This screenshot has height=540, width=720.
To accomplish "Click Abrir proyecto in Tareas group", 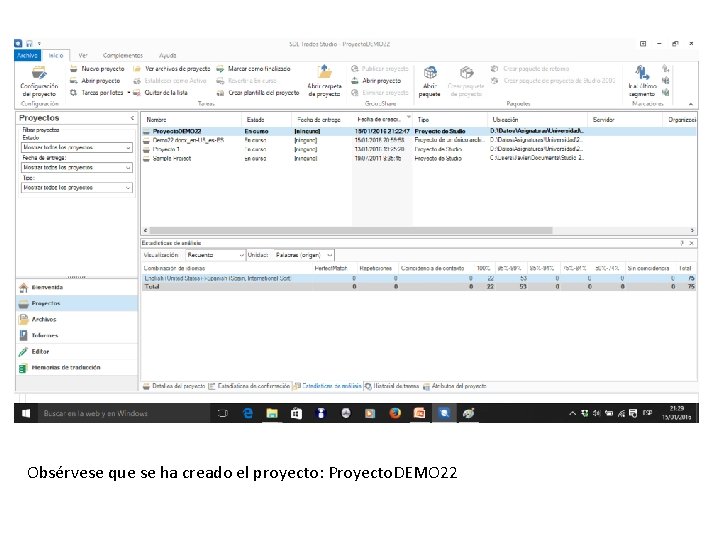I will pyautogui.click(x=95, y=81).
